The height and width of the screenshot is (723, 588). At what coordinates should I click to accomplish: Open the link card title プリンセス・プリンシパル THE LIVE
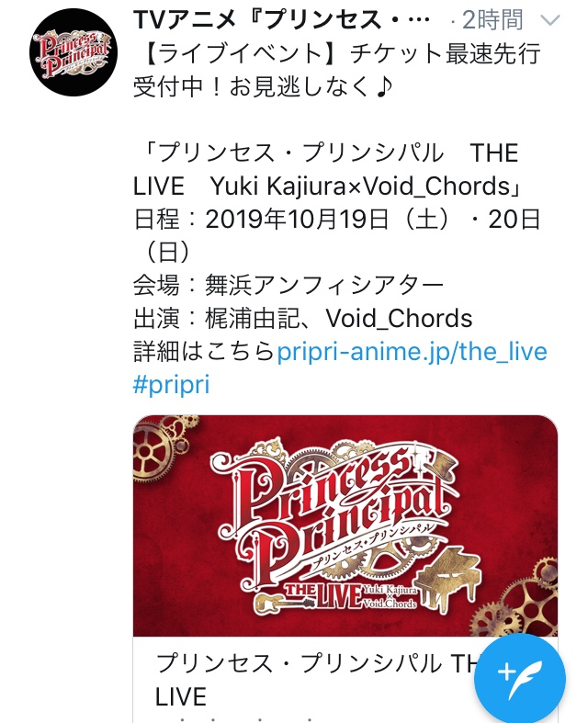(318, 680)
